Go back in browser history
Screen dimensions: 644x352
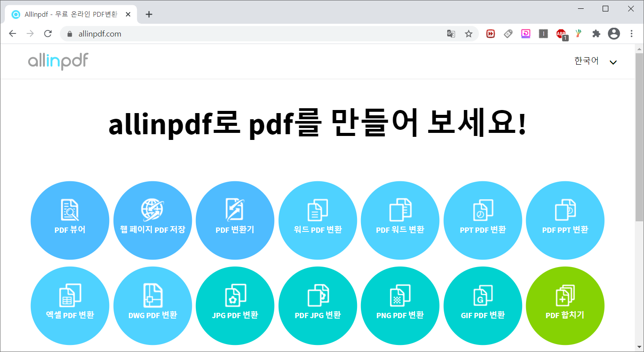click(12, 34)
